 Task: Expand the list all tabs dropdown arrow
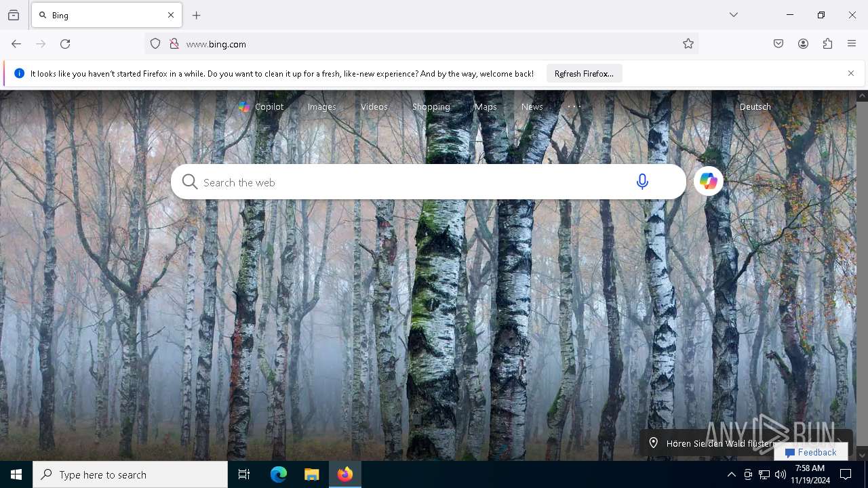point(734,15)
